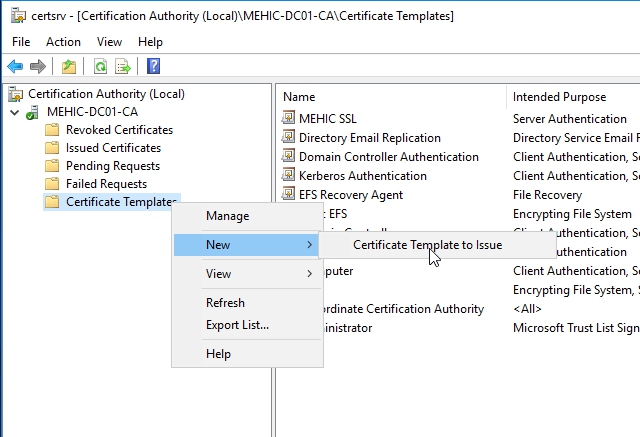Select Manage from the context menu
Viewport: 640px width, 437px height.
click(x=227, y=216)
